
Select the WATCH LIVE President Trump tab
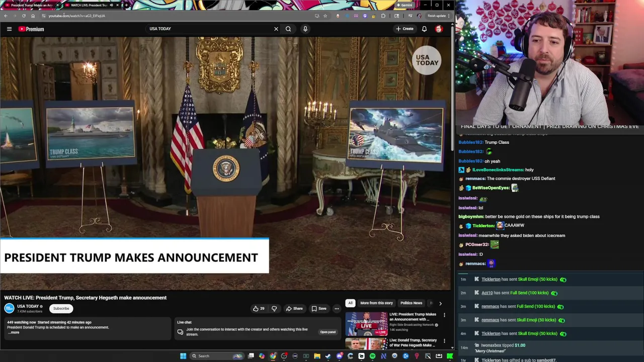(91, 5)
